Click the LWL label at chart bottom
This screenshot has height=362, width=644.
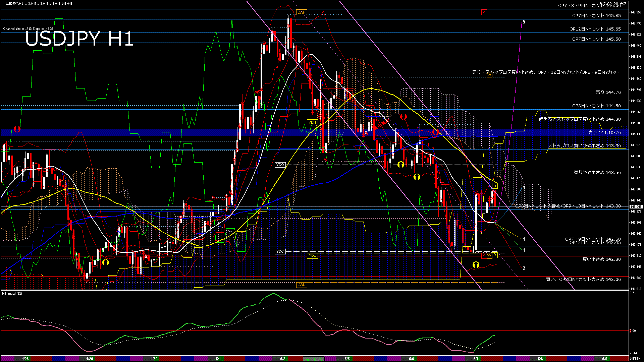(301, 285)
